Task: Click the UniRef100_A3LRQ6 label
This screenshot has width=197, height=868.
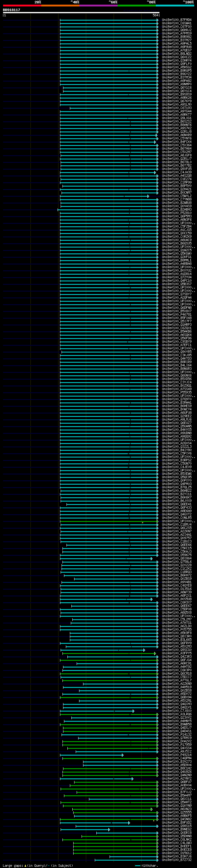Action: tap(176, 714)
